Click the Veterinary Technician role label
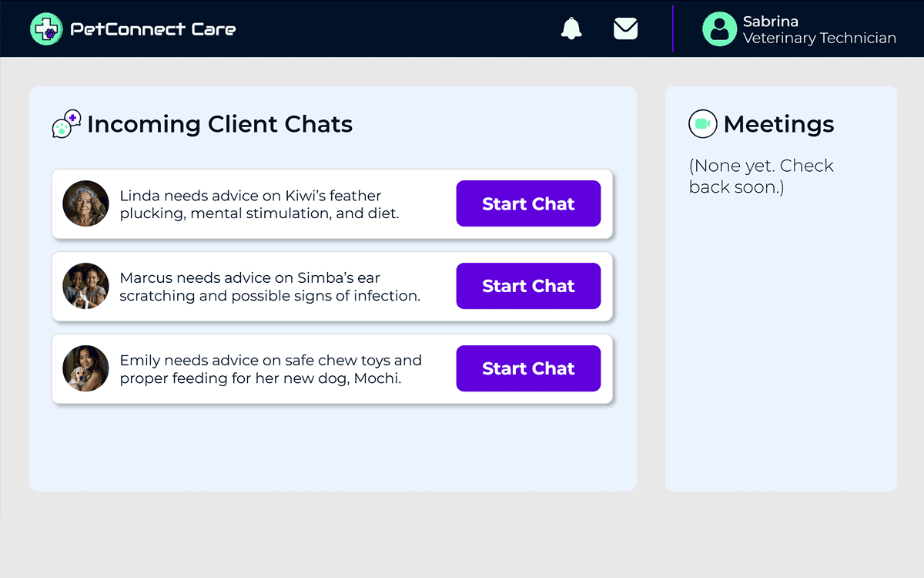Viewport: 924px width, 578px height. [x=819, y=38]
